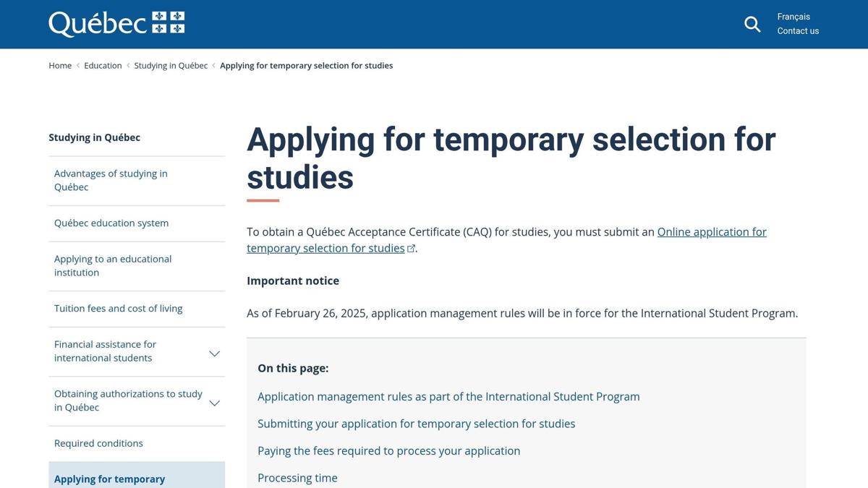Open Education breadcrumb link
This screenshot has height=488, width=868.
(103, 66)
